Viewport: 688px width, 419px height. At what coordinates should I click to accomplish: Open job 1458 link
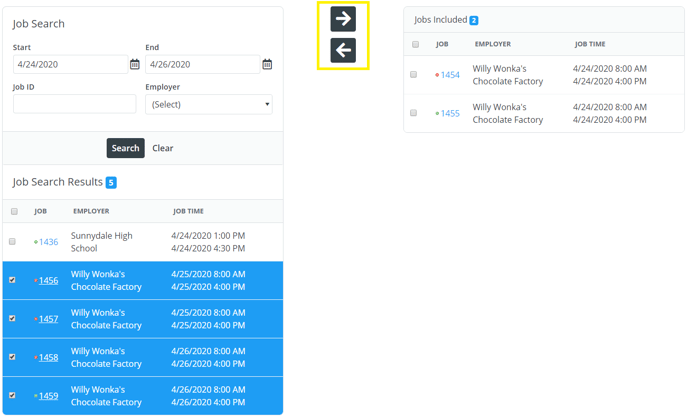[x=48, y=358]
